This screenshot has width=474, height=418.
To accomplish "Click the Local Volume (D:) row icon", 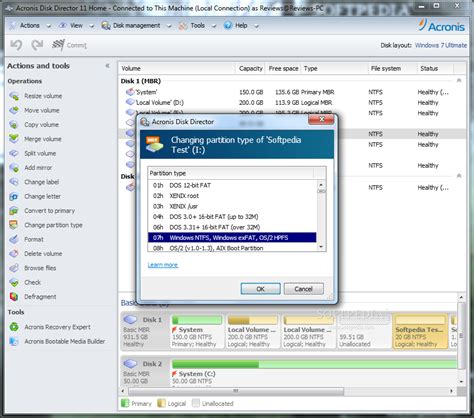I will (x=130, y=102).
